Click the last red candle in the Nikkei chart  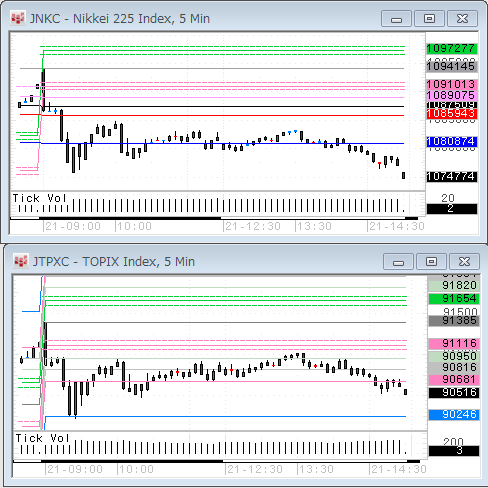coord(404,176)
